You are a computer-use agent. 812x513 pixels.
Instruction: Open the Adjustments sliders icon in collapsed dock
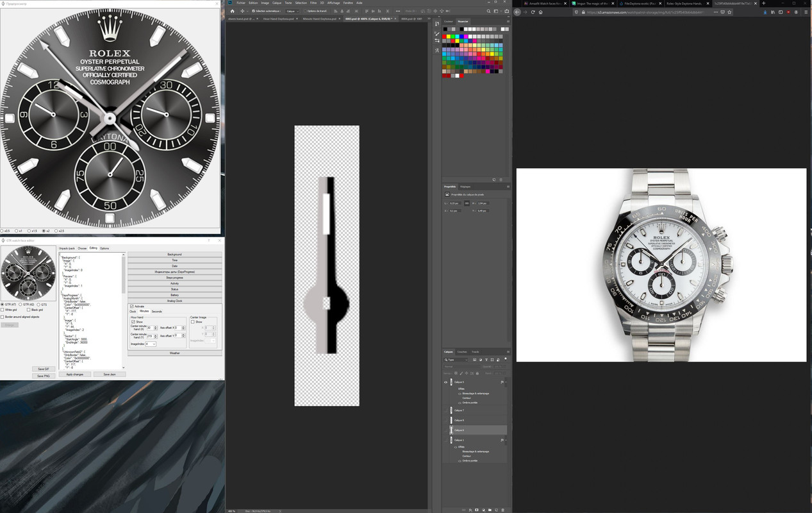click(x=437, y=40)
